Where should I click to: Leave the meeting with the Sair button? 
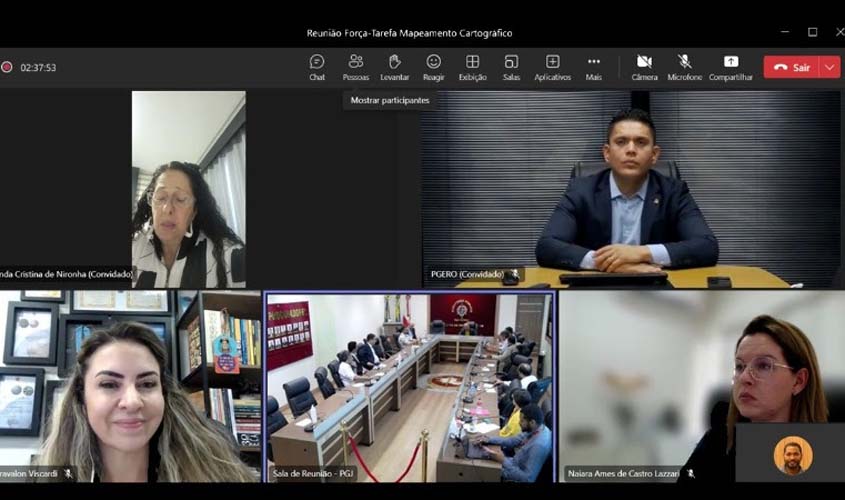791,67
